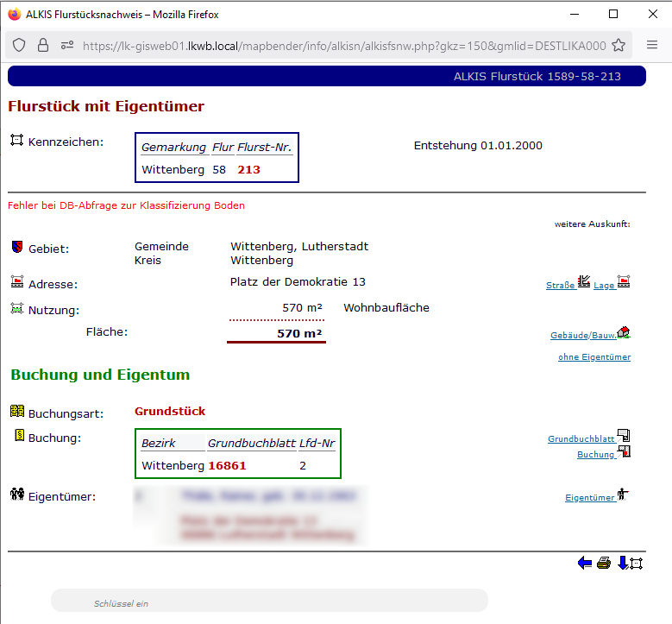This screenshot has width=672, height=624.
Task: Click the Lage location icon
Action: click(624, 281)
